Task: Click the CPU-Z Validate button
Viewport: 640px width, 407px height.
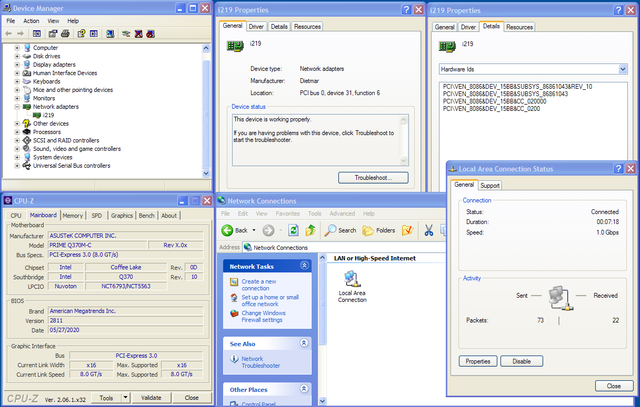Action: [151, 397]
